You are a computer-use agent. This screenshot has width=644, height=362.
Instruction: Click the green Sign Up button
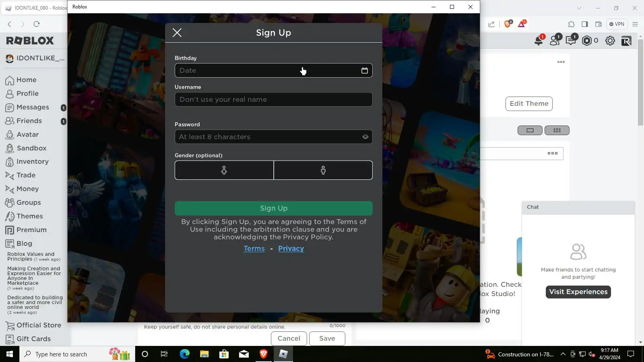(274, 208)
